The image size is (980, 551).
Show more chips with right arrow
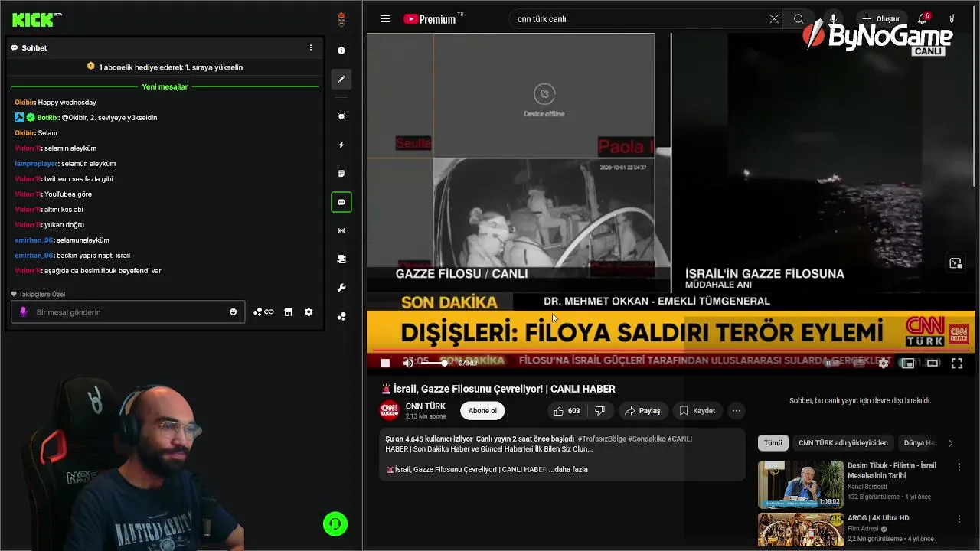[x=950, y=442]
